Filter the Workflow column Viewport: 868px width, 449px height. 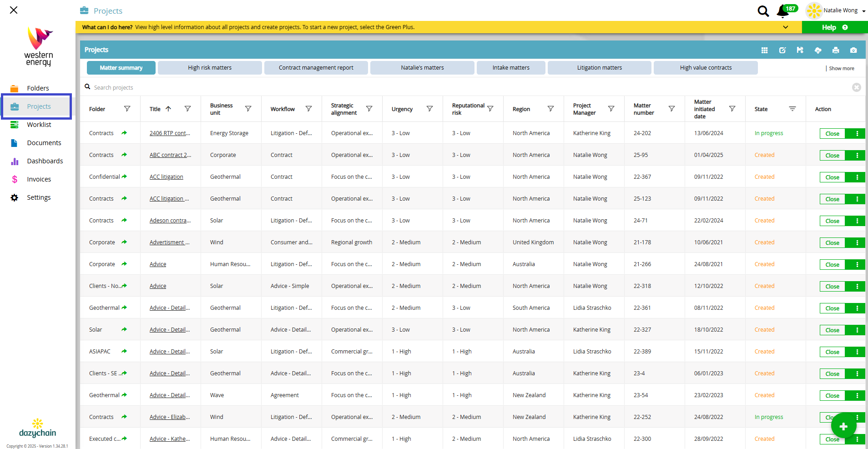(x=308, y=109)
